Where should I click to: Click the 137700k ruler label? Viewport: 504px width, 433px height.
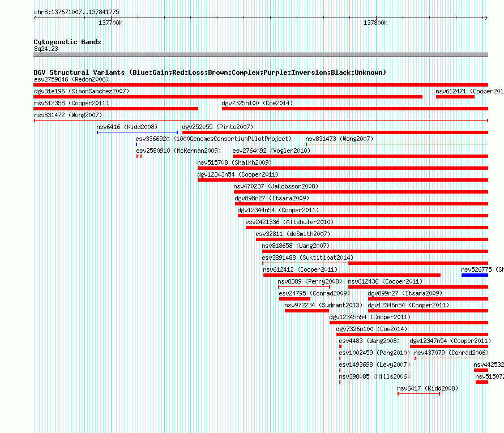[110, 23]
